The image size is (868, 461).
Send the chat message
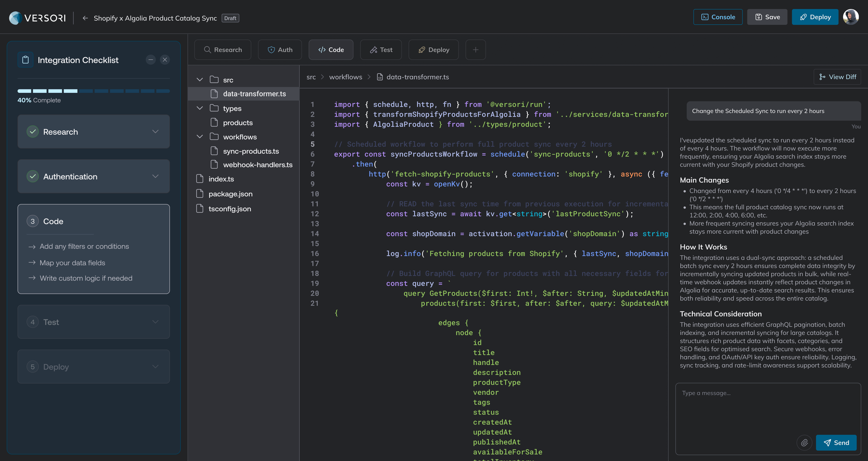coord(836,442)
